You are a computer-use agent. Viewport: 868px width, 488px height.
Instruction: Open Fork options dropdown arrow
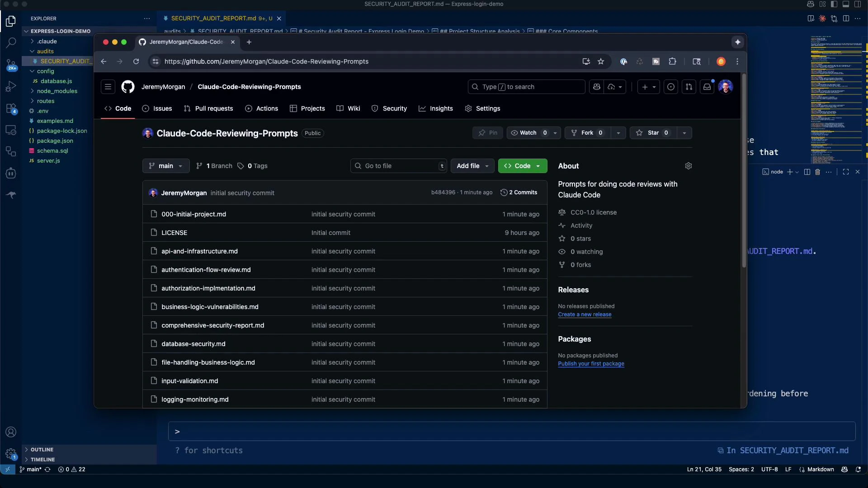click(618, 133)
